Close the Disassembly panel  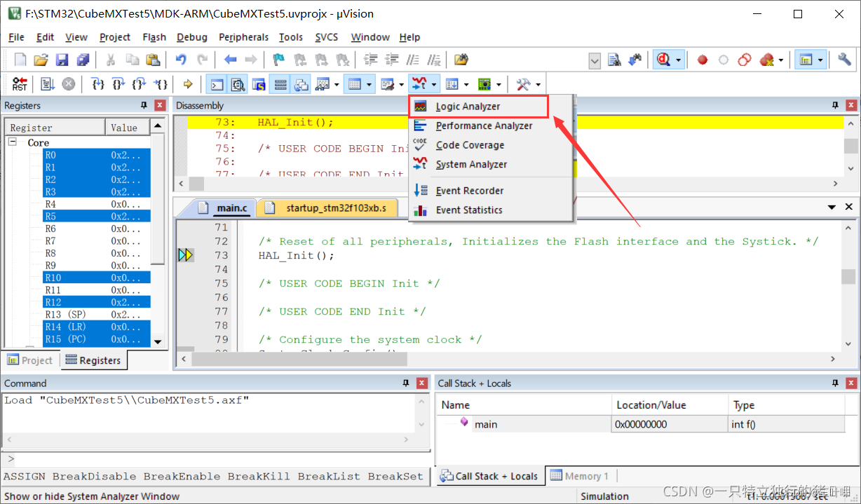click(851, 105)
